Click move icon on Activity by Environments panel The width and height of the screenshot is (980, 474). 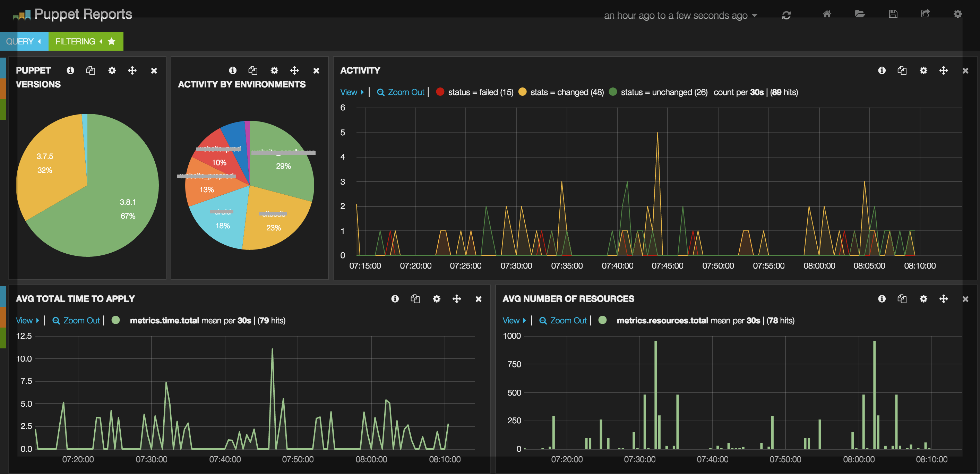tap(294, 70)
